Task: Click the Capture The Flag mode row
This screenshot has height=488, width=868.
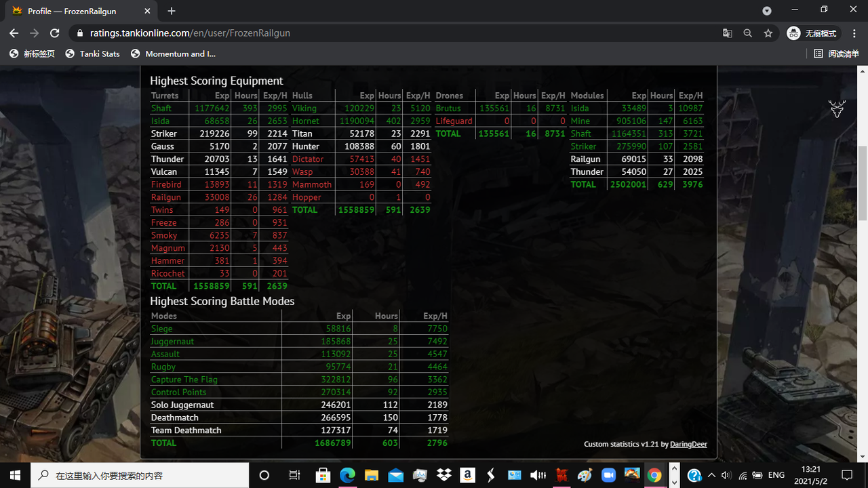Action: pos(299,380)
